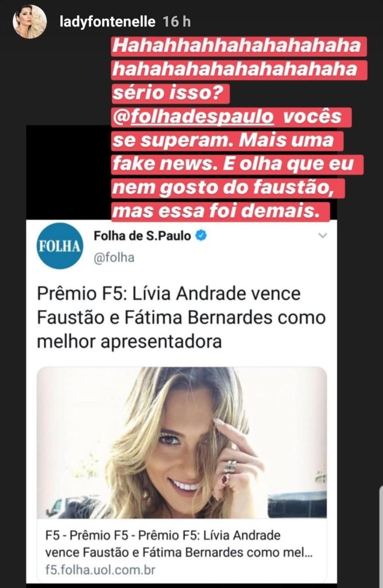Open the f5.folha.uol.com.br domain link
Screen dimensions: 383x588
pos(100,570)
